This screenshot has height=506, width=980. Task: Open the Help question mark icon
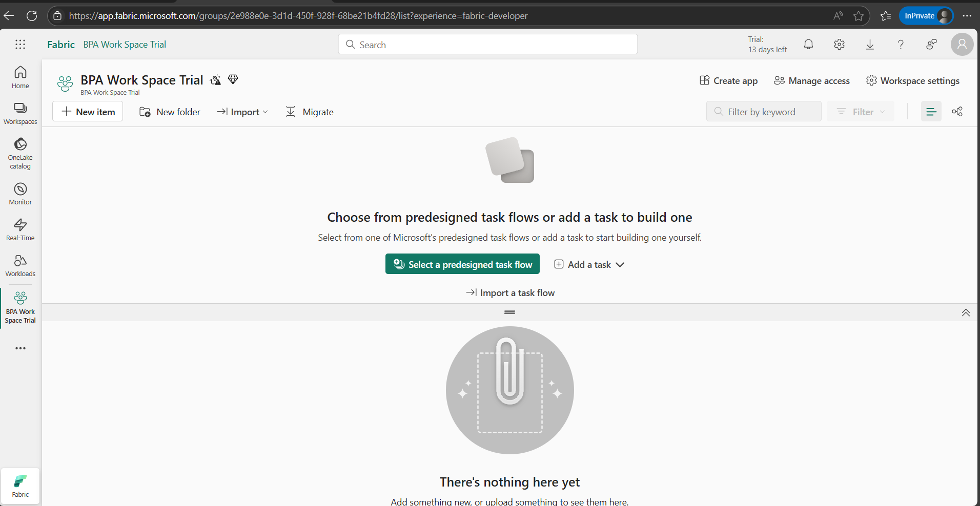coord(901,45)
